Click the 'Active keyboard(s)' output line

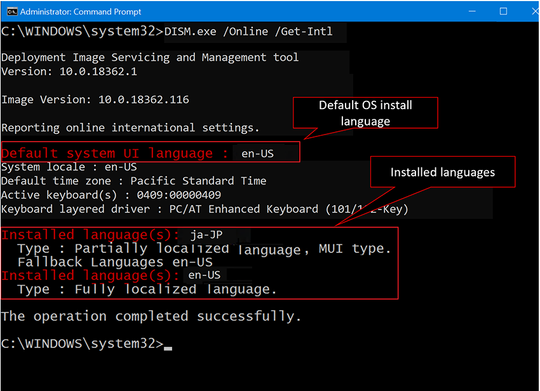(111, 195)
